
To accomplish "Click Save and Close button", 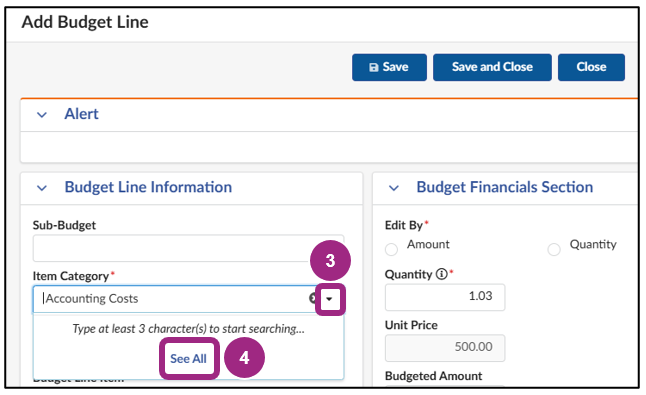I will tap(492, 67).
